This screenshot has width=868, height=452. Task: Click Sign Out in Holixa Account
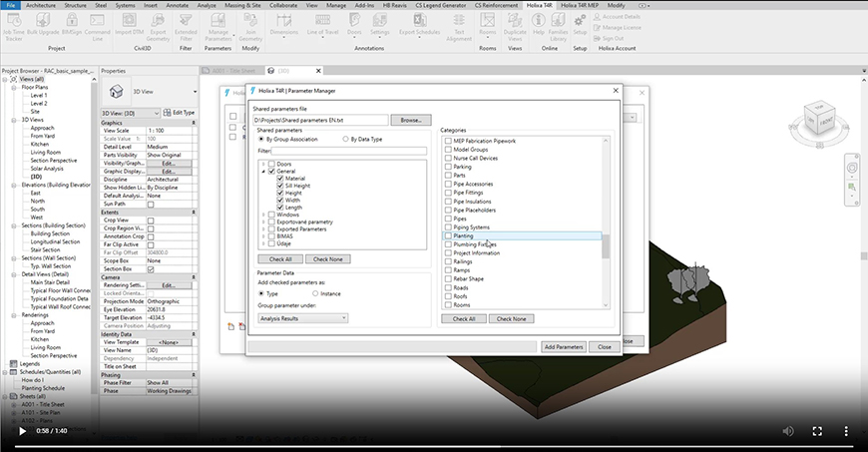tap(609, 38)
